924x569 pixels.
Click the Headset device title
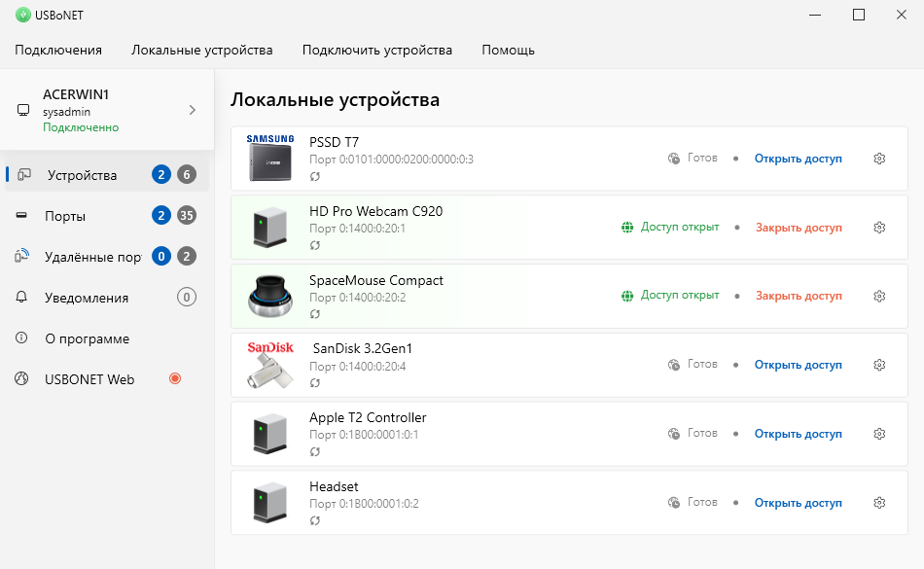334,486
